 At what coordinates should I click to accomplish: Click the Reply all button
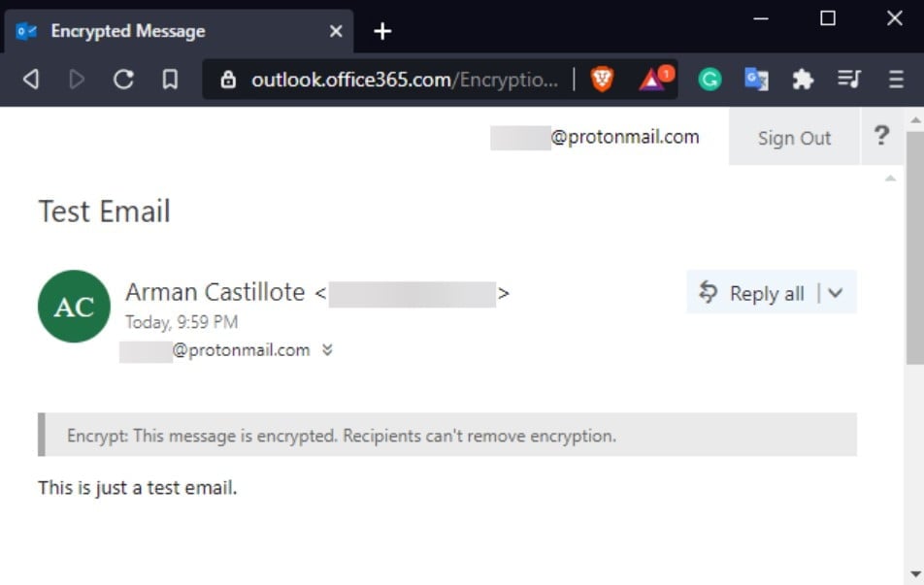pos(751,293)
